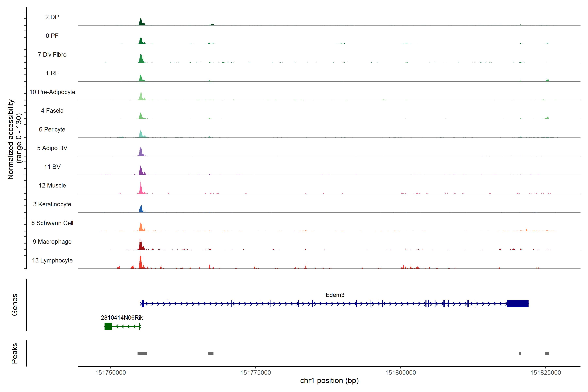The height and width of the screenshot is (392, 588).
Task: Click the 5 Adipo BV purple peak
Action: tap(141, 153)
